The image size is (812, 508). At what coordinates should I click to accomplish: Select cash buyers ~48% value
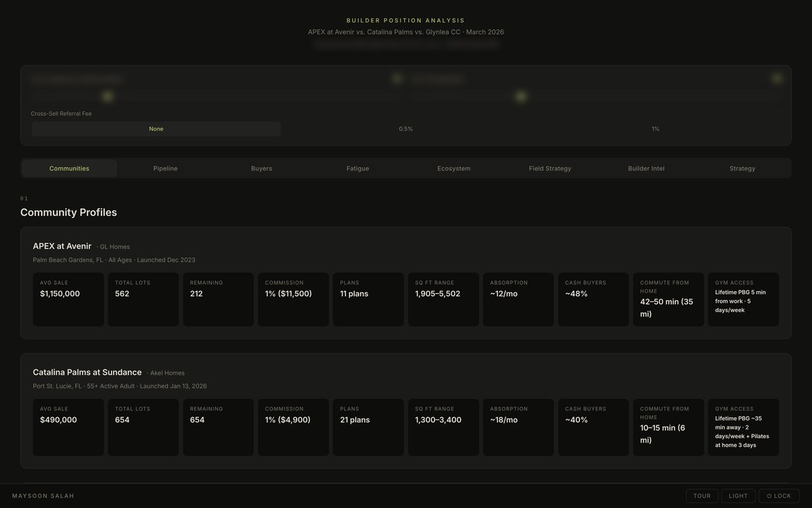pos(577,294)
